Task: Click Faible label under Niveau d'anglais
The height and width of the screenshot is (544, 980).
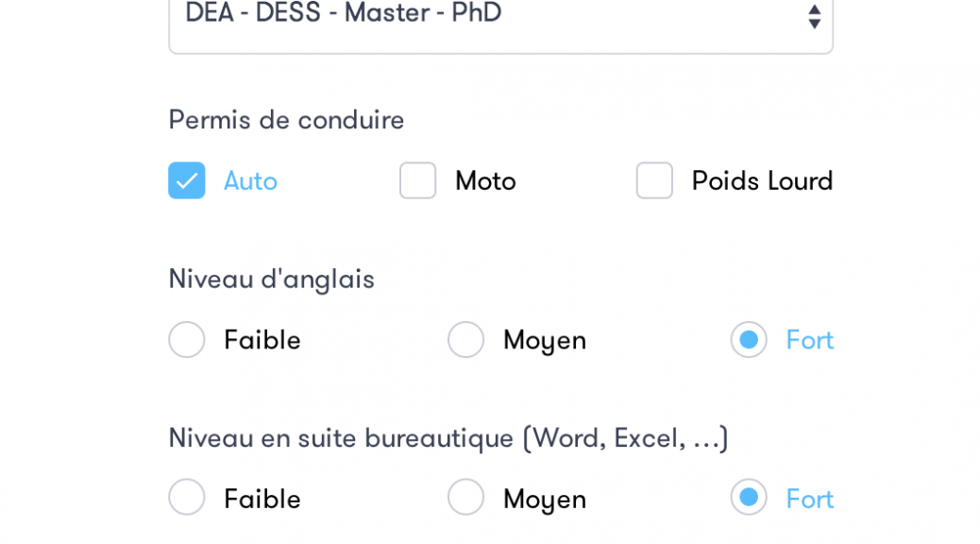Action: [262, 339]
